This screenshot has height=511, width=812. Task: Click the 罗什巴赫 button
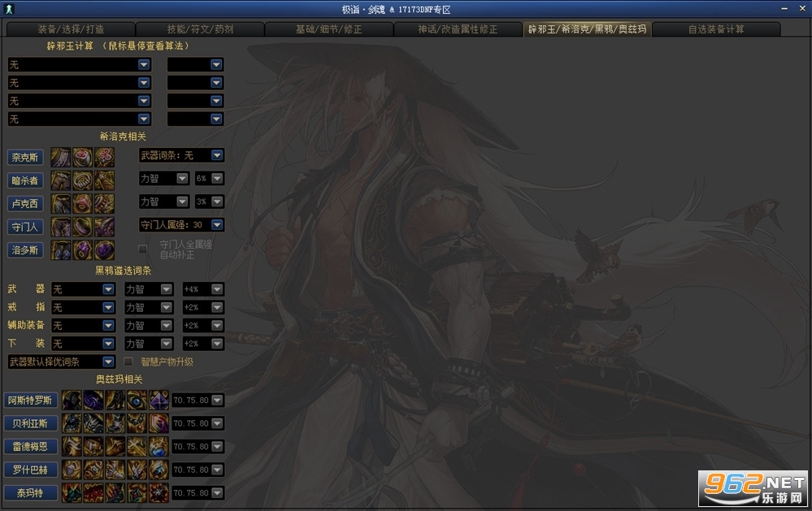click(30, 470)
